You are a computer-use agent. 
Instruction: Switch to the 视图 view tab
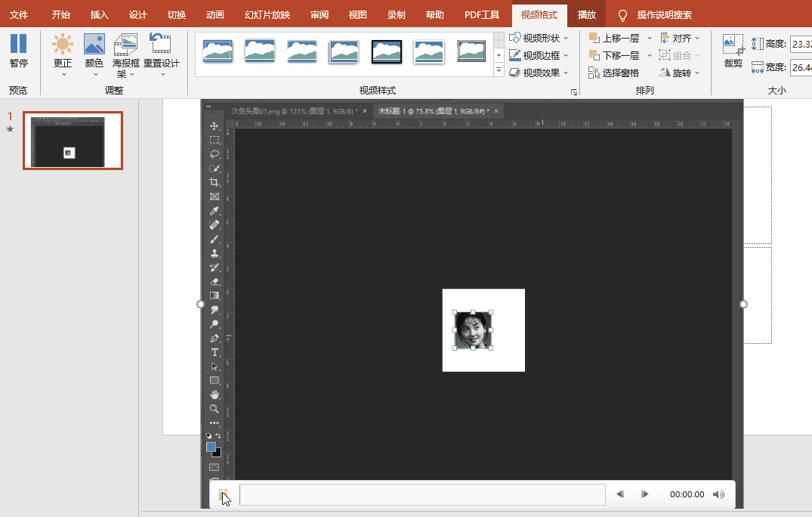tap(357, 14)
